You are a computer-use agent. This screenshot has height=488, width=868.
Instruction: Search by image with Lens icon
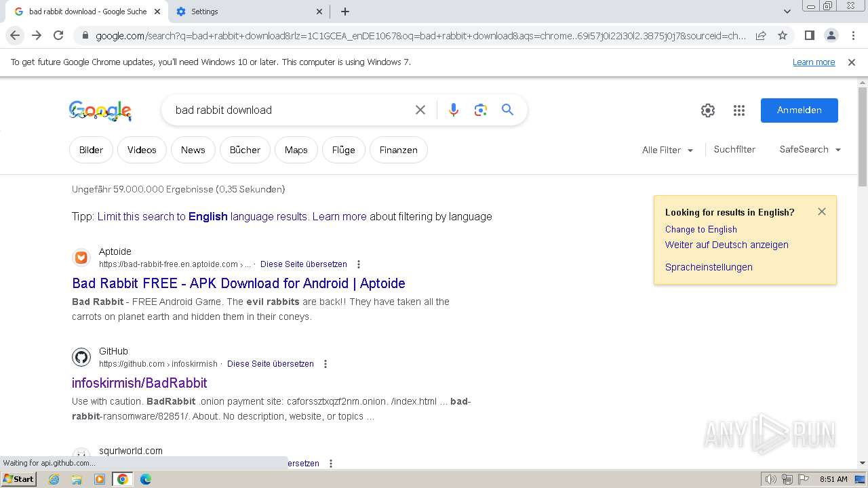(481, 110)
